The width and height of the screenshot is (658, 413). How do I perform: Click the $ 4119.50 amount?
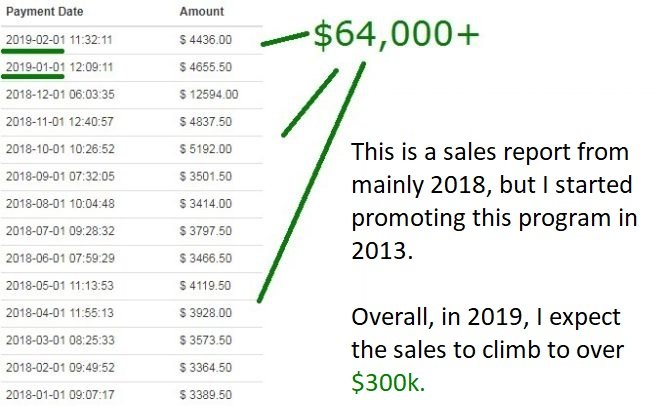point(205,285)
